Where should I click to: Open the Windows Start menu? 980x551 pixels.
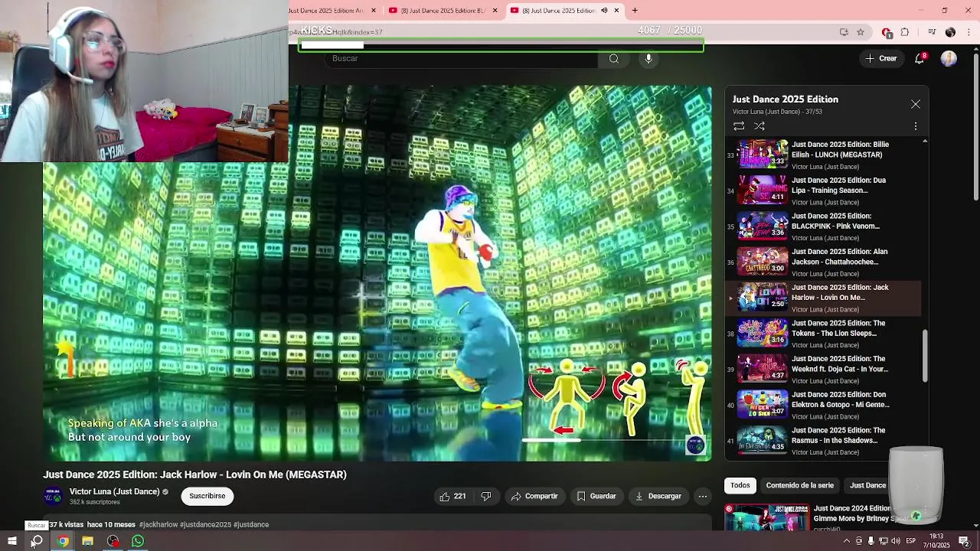(11, 541)
